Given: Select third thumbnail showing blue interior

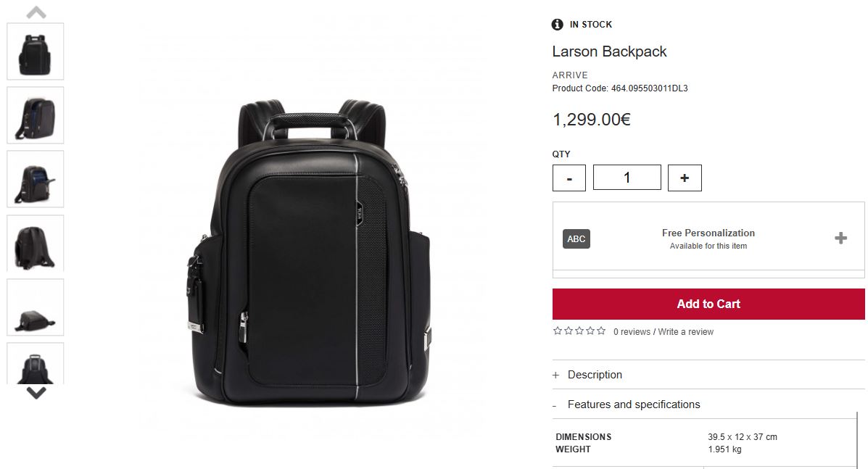Looking at the screenshot, I should point(36,179).
